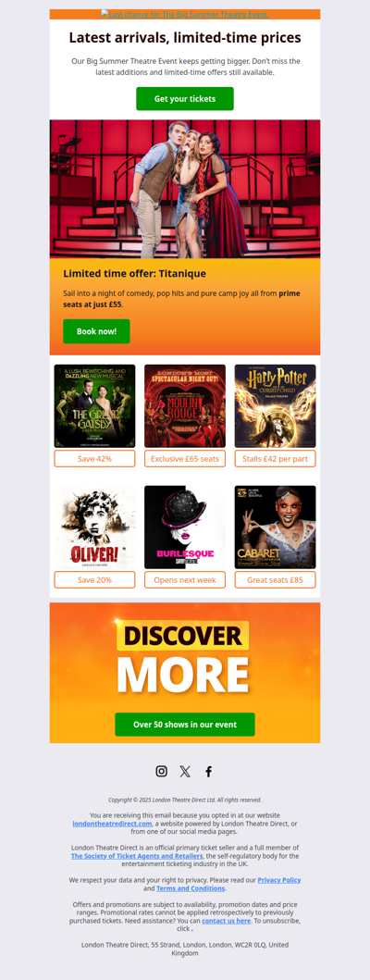Open the Burlesque poster thumbnail

[185, 527]
